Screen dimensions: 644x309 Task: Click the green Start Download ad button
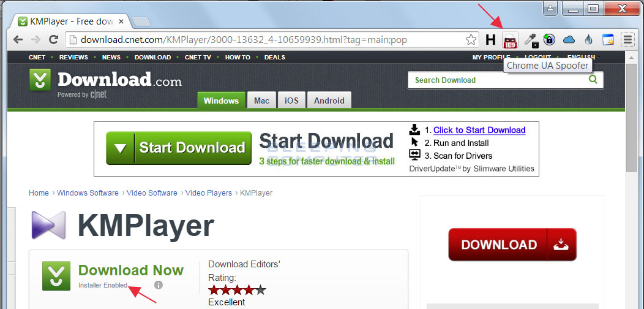pyautogui.click(x=179, y=148)
